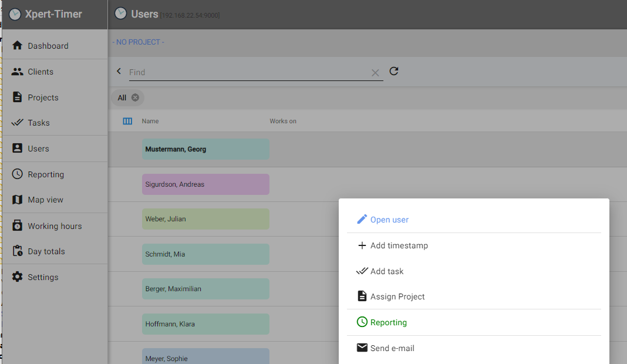The height and width of the screenshot is (364, 627).
Task: Click the NO PROJECT link
Action: point(139,42)
